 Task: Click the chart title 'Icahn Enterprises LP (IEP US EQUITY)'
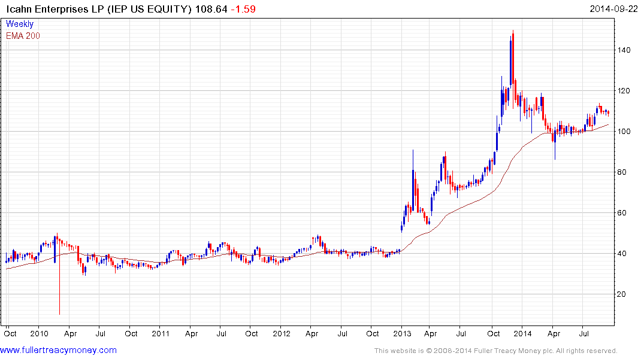tap(99, 9)
